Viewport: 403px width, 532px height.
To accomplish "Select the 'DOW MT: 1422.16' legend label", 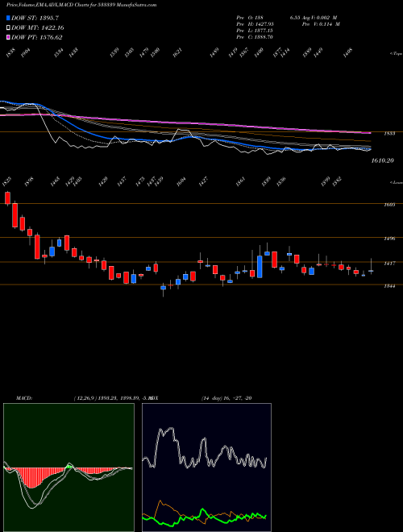I will (38, 28).
